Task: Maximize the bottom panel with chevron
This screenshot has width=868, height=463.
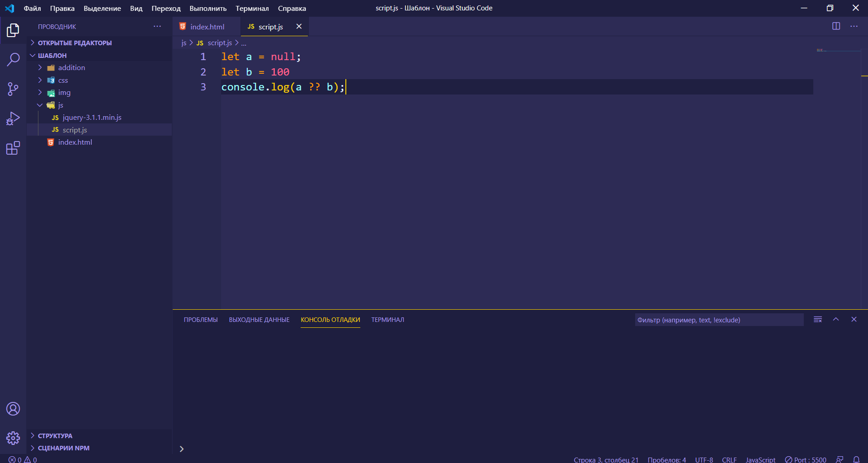Action: (x=836, y=319)
